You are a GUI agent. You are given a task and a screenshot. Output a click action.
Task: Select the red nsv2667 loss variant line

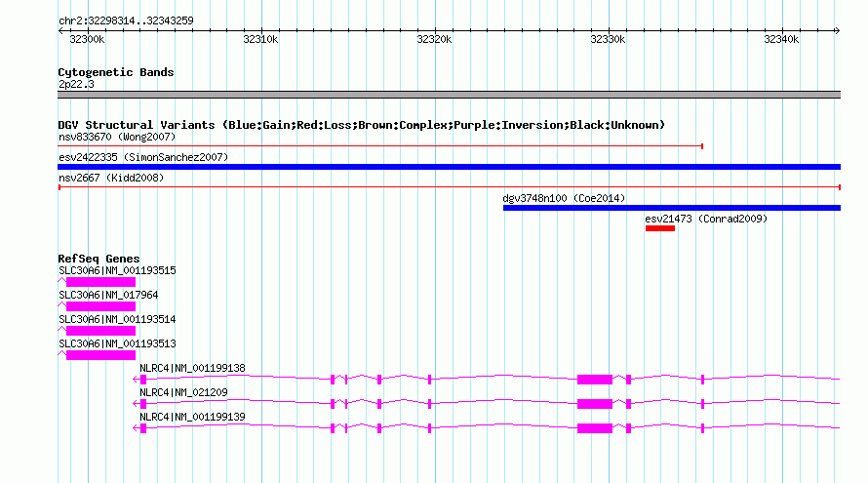tap(449, 187)
